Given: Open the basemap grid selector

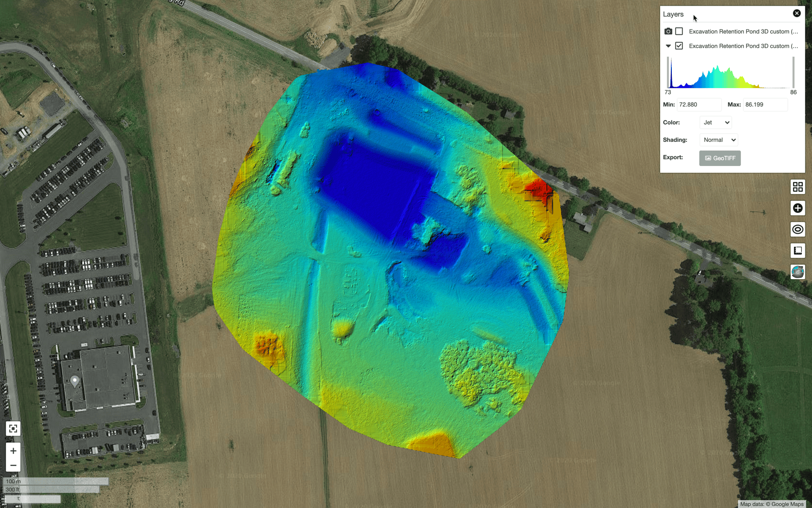Looking at the screenshot, I should point(797,187).
